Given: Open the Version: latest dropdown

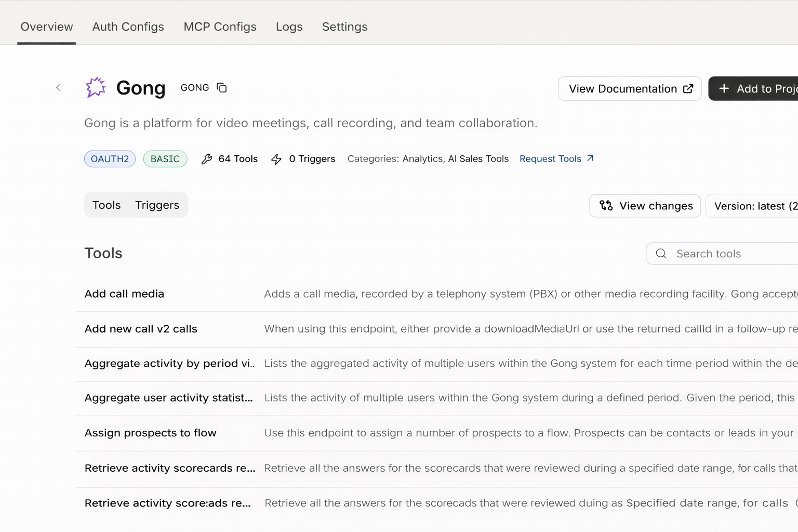Looking at the screenshot, I should [754, 206].
